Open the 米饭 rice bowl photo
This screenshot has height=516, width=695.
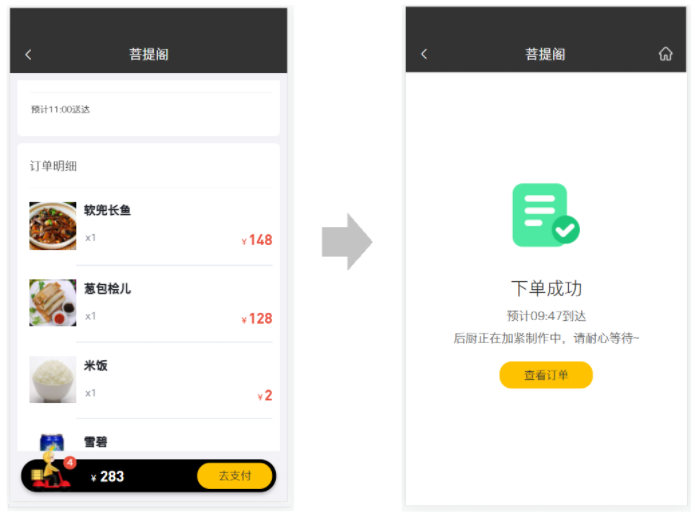tap(53, 379)
